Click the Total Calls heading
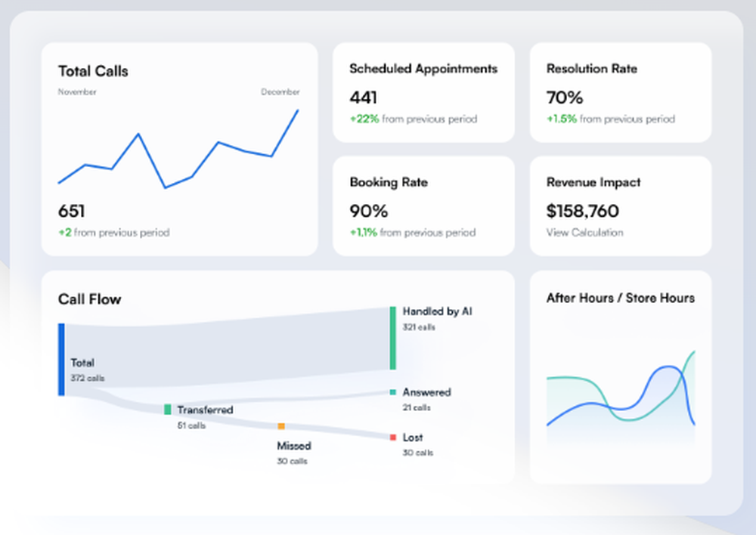This screenshot has height=535, width=756. 93,71
